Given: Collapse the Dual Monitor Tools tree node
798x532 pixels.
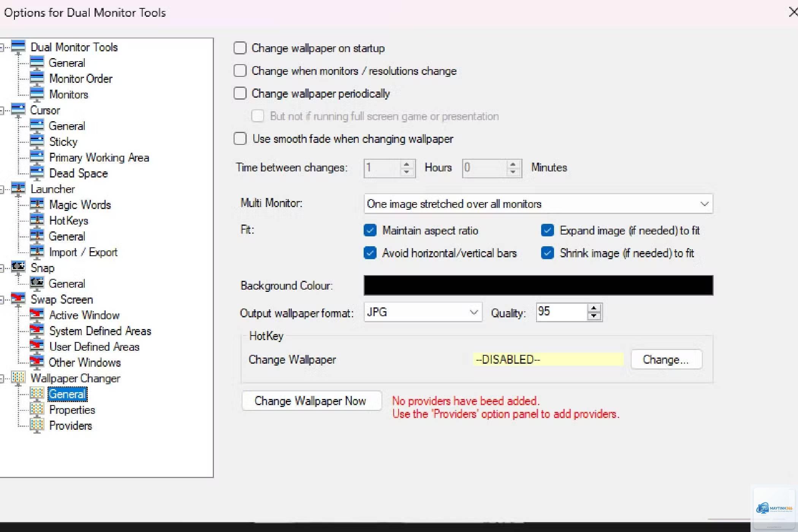Looking at the screenshot, I should 2,47.
